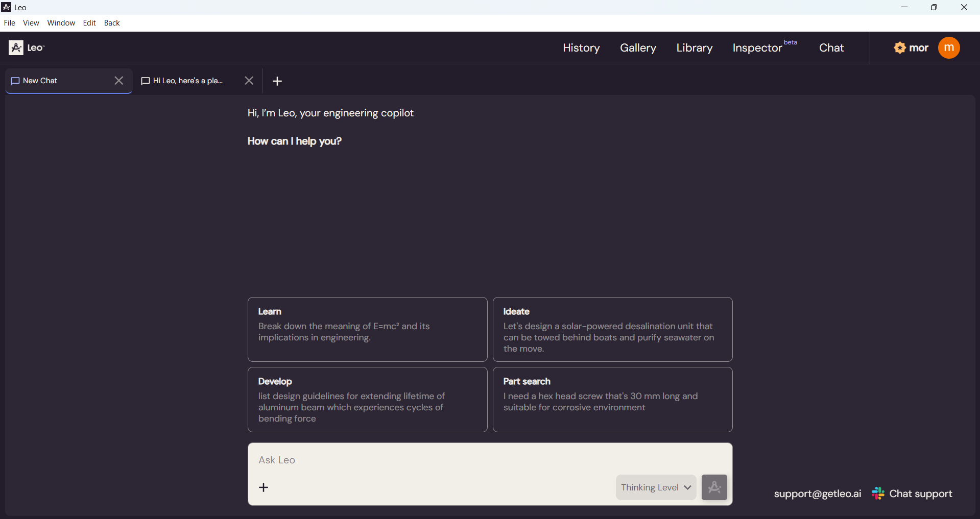Viewport: 980px width, 519px height.
Task: Open the View menu
Action: (31, 23)
